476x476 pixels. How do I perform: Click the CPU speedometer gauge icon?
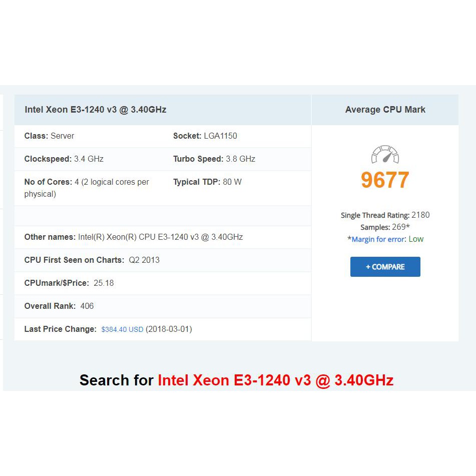pos(384,155)
